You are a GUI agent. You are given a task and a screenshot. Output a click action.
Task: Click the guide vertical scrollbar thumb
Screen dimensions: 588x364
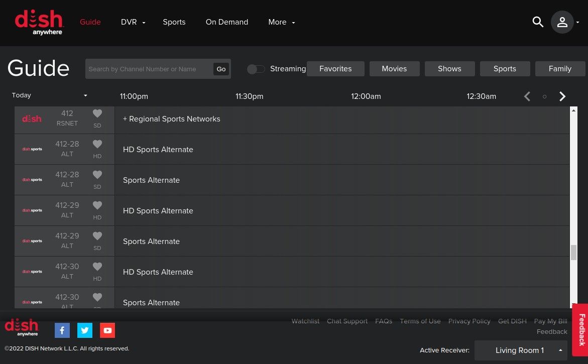pyautogui.click(x=573, y=252)
